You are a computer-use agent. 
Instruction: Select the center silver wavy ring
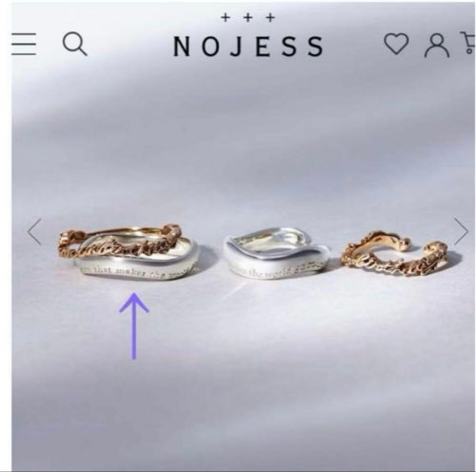[x=275, y=253]
